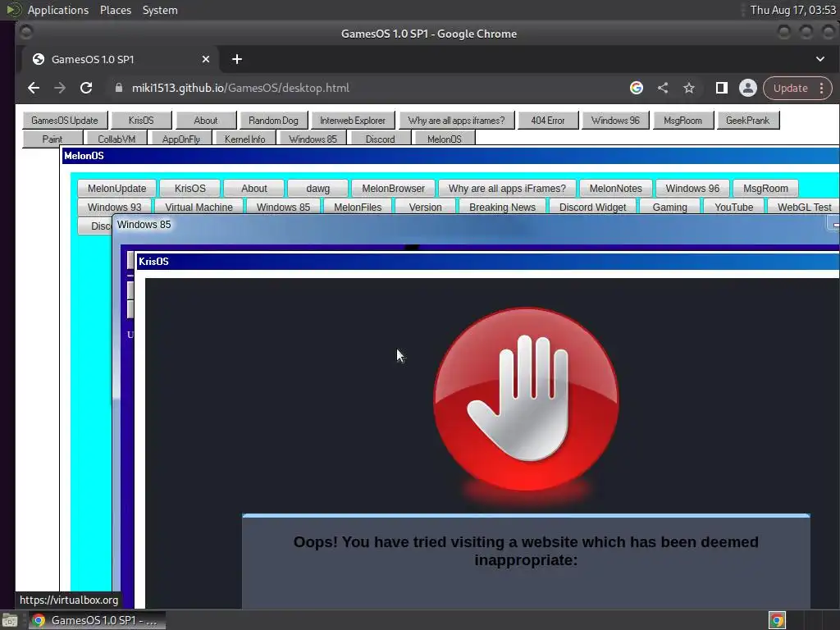Share this page using the share icon
Image resolution: width=840 pixels, height=630 pixels.
pyautogui.click(x=663, y=88)
